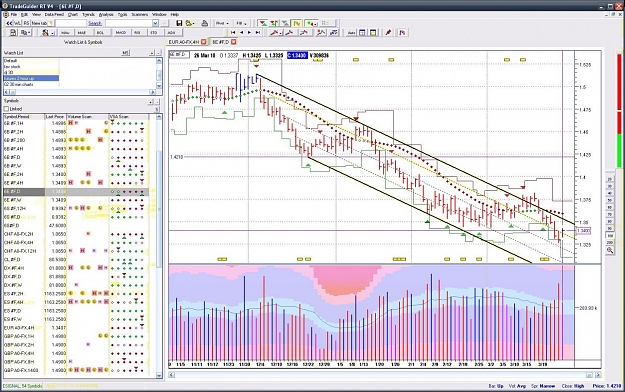Select the Default watch list
This screenshot has height=392, width=625.
coord(31,61)
